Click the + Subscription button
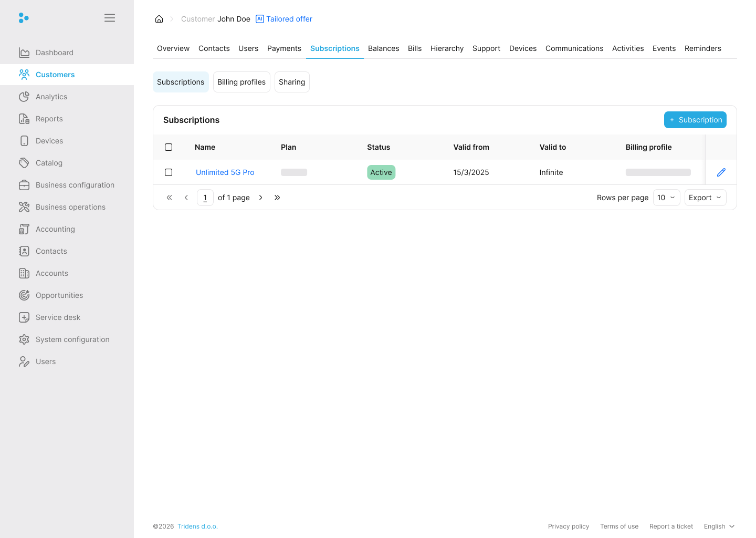This screenshot has width=756, height=538. (x=695, y=120)
